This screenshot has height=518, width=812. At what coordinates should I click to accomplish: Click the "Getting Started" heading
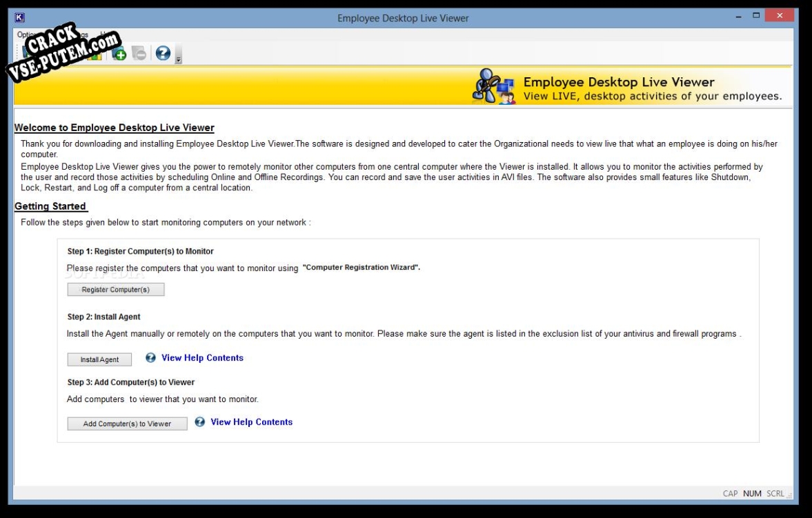tap(50, 206)
